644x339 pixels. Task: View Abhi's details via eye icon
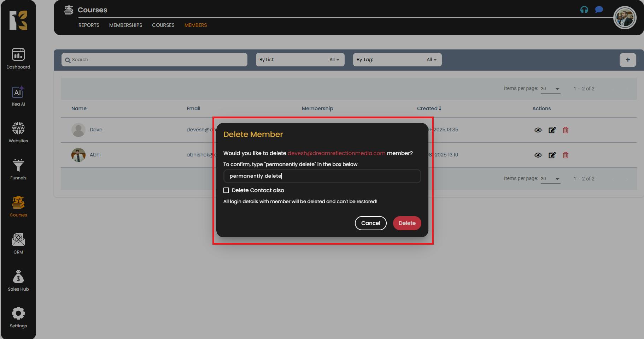click(538, 155)
